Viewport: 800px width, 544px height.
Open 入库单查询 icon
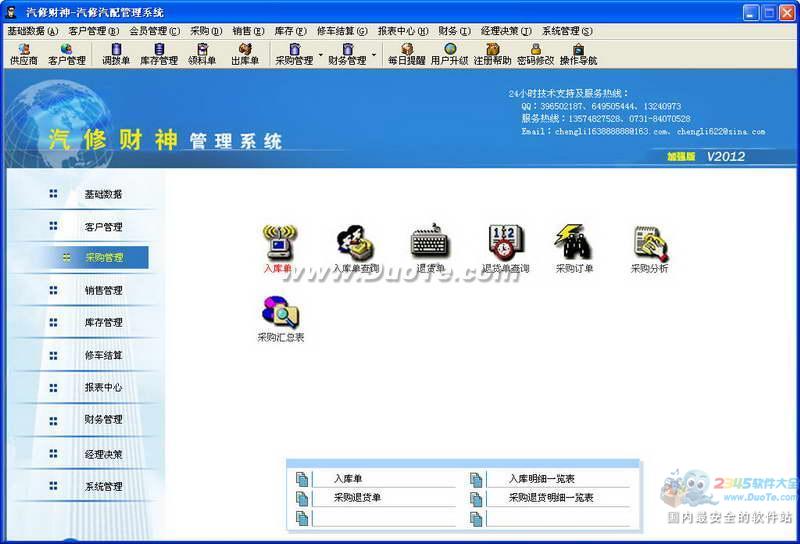(355, 243)
